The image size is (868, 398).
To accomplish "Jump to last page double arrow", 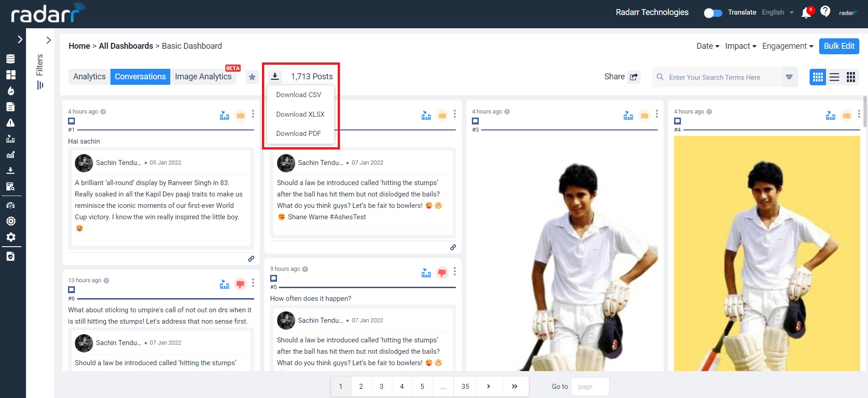I will (514, 387).
